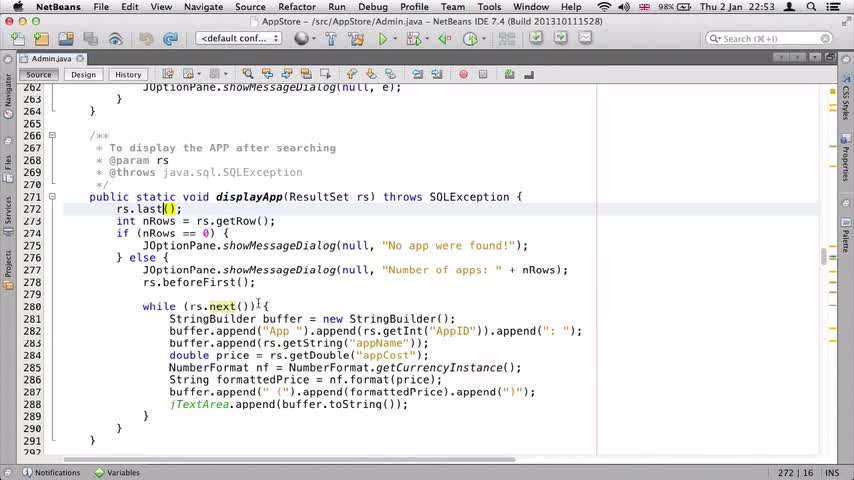
Task: Click the Toggle Bookmark icon
Action: (x=391, y=74)
